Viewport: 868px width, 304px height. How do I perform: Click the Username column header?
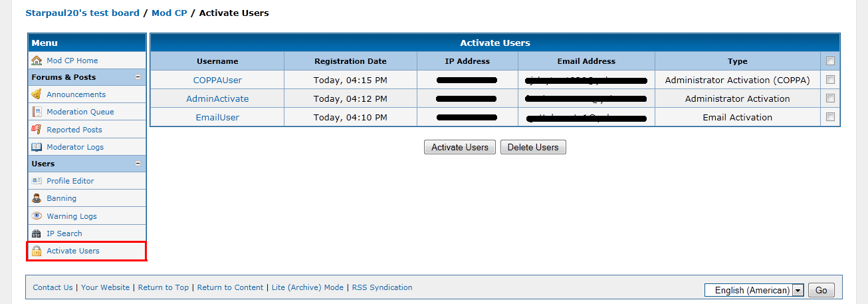(217, 61)
